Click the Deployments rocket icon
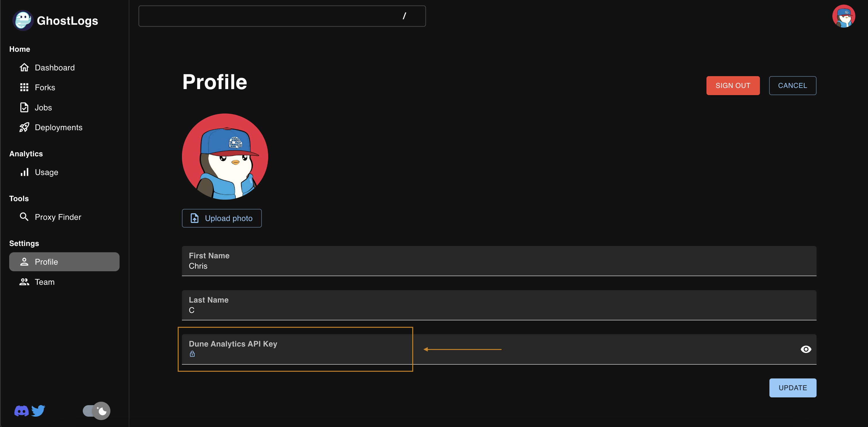 (x=24, y=128)
